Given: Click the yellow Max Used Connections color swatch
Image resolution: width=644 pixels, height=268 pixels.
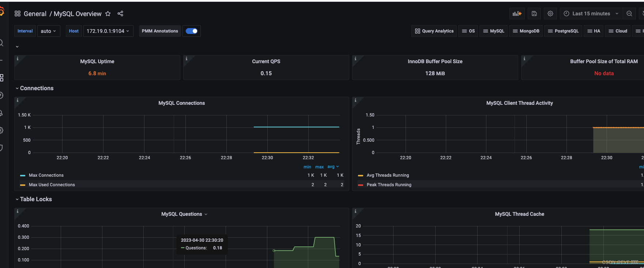Looking at the screenshot, I should click(23, 185).
